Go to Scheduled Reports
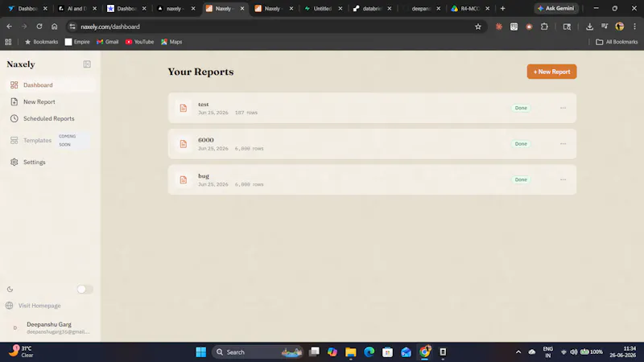Screen dimensions: 644x362 coord(51,118)
